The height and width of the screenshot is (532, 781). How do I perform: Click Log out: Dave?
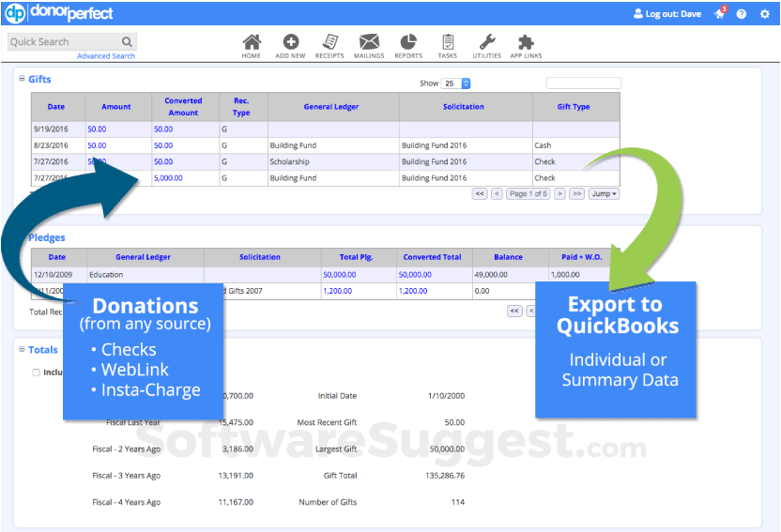point(673,14)
